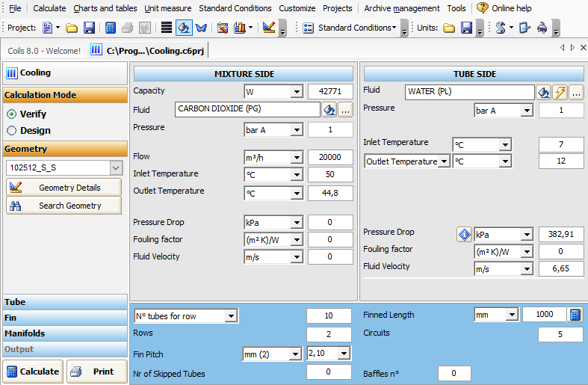Click the ellipsis button beside CARBON DIOXIDE

tap(345, 110)
